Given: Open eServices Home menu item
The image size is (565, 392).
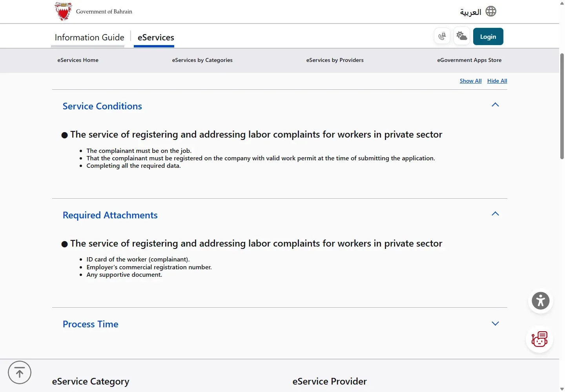Looking at the screenshot, I should tap(78, 60).
